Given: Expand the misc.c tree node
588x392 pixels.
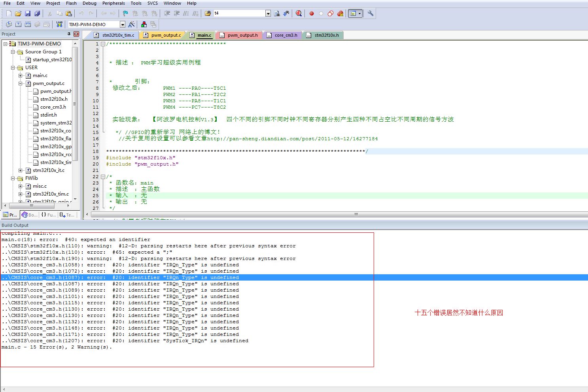Looking at the screenshot, I should (21, 186).
